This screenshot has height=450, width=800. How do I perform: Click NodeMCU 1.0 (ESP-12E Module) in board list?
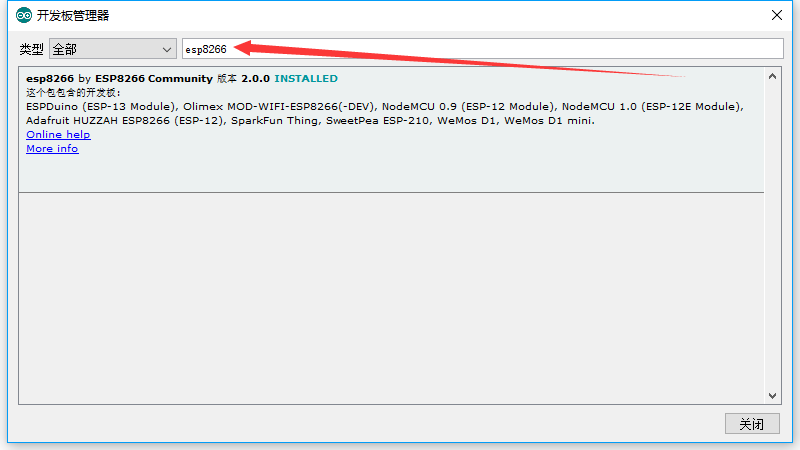(652, 106)
